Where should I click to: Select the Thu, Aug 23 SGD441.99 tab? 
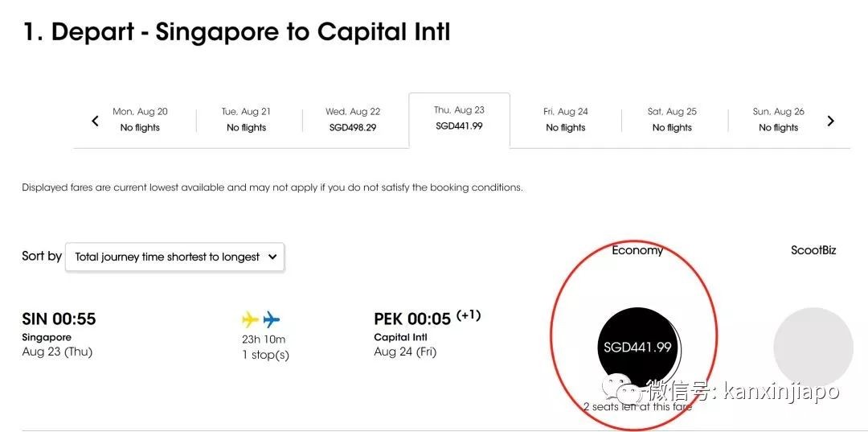(x=459, y=118)
